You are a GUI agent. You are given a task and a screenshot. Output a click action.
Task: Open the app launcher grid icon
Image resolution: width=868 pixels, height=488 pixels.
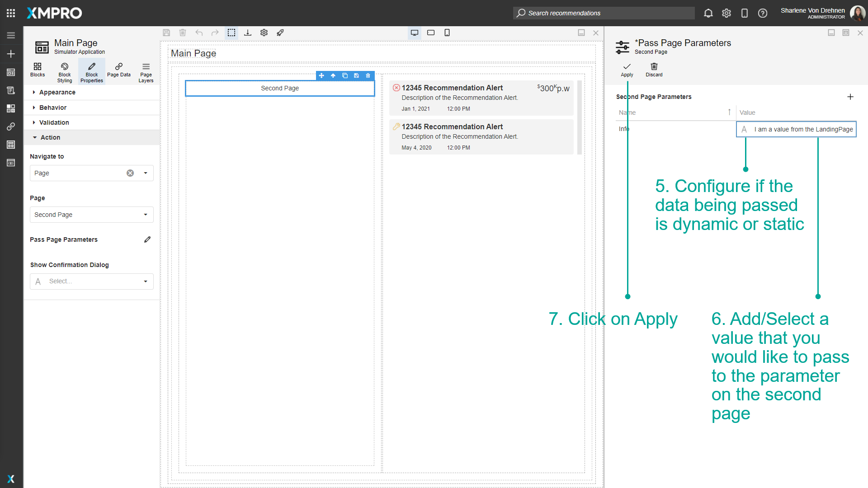(10, 13)
